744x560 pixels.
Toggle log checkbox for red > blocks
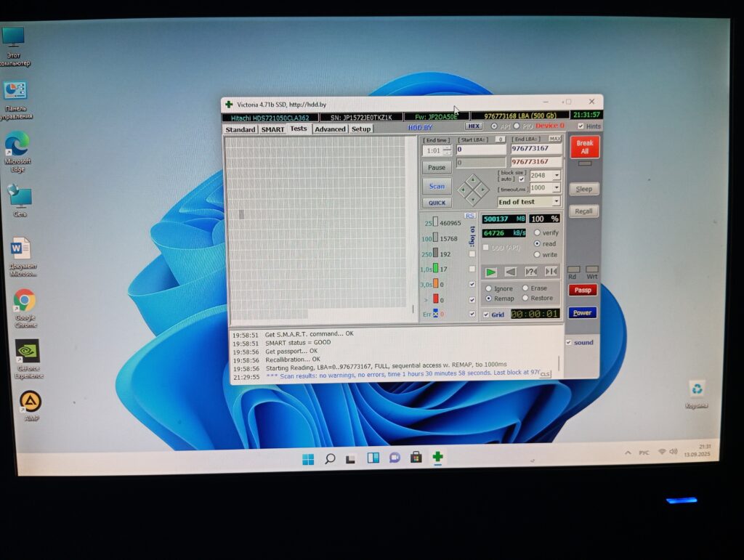tap(472, 299)
